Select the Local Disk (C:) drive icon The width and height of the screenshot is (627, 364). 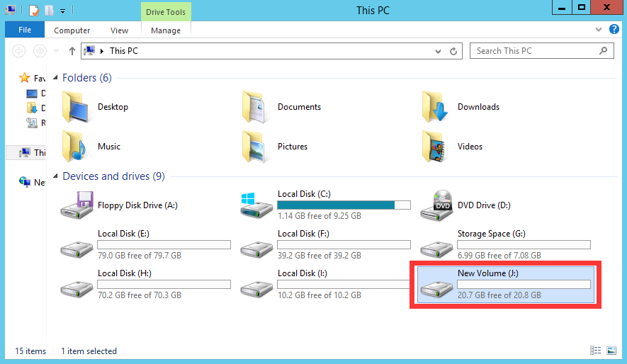pos(256,205)
